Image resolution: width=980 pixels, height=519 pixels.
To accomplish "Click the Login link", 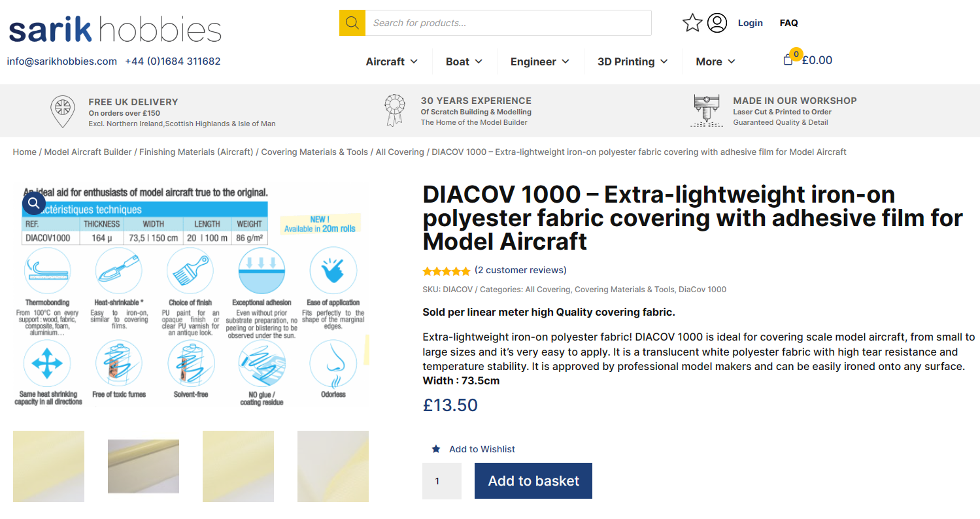I will [x=751, y=23].
